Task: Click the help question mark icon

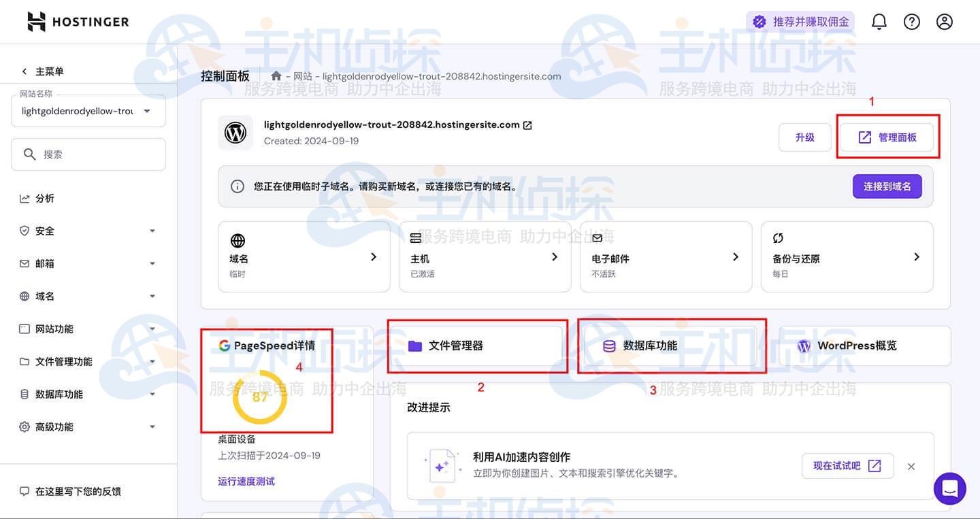Action: click(x=912, y=22)
